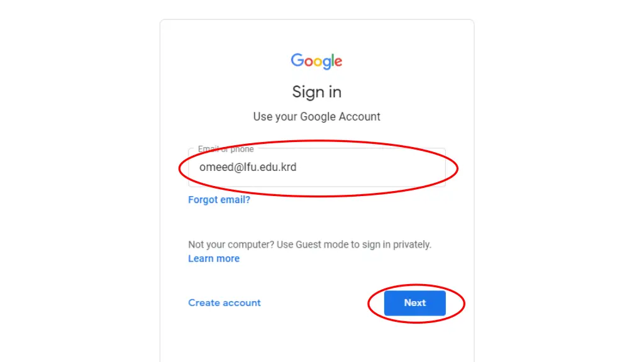Viewport: 644px width, 362px height.
Task: Click the Email or phone floating label
Action: pos(226,149)
